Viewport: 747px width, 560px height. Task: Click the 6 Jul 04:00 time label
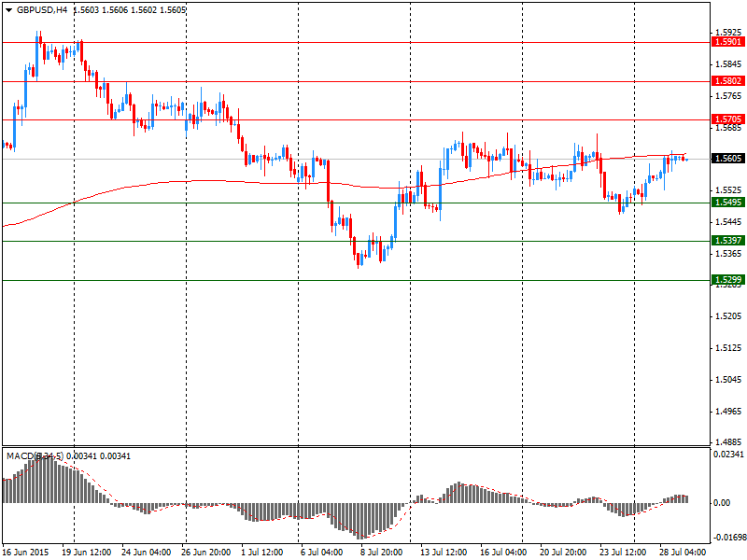[x=321, y=553]
